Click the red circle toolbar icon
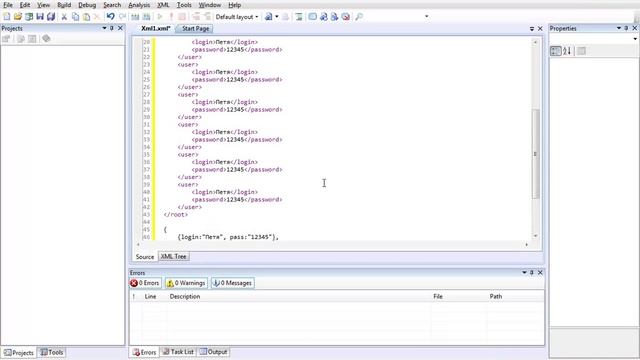640x360 pixels. point(346,17)
